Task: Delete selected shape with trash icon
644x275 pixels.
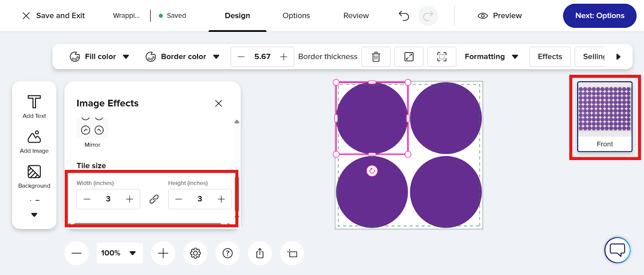Action: pyautogui.click(x=376, y=57)
